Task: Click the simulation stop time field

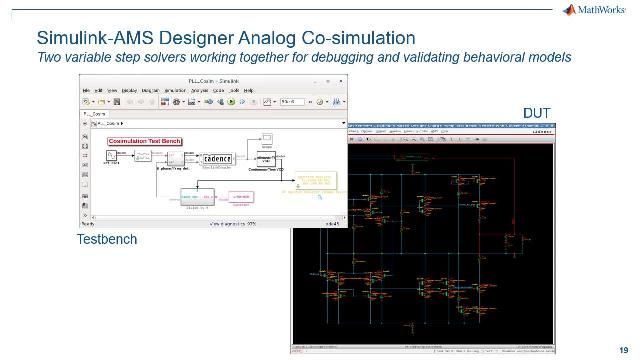Action: point(292,102)
